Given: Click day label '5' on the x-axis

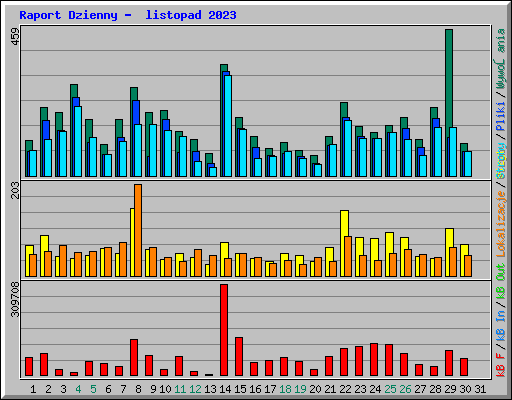Looking at the screenshot, I should [x=93, y=389].
